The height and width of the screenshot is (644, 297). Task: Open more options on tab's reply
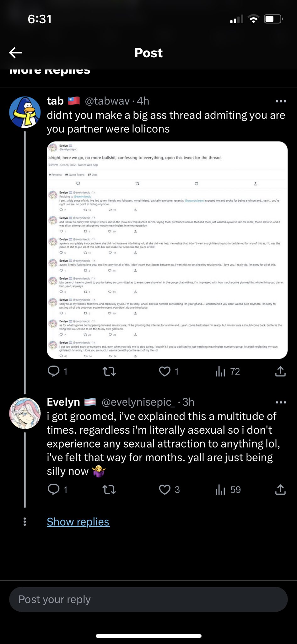coord(281,101)
